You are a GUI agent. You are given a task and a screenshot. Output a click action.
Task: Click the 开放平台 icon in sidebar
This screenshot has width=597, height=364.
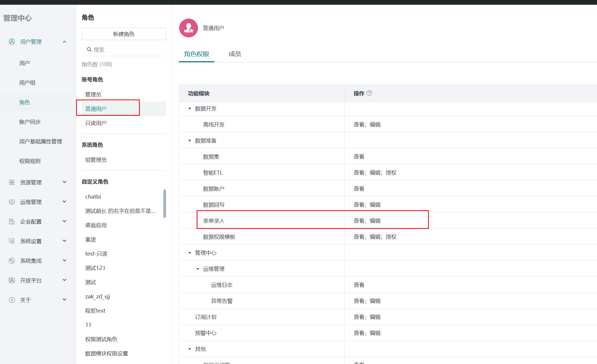pos(12,280)
